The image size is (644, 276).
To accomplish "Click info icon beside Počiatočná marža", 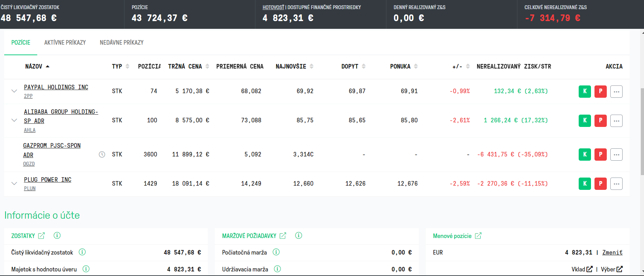I will pyautogui.click(x=276, y=252).
